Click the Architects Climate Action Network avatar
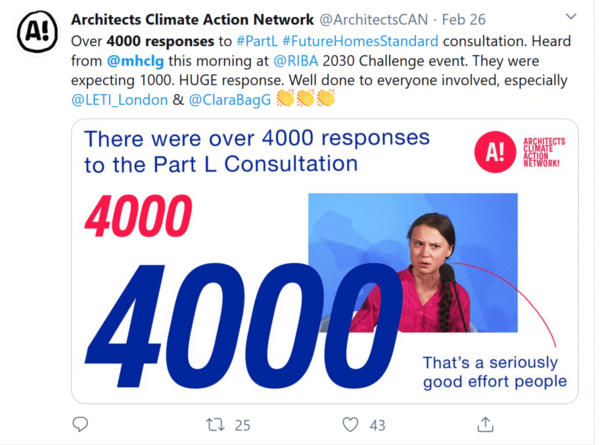600x445 pixels. (x=37, y=33)
